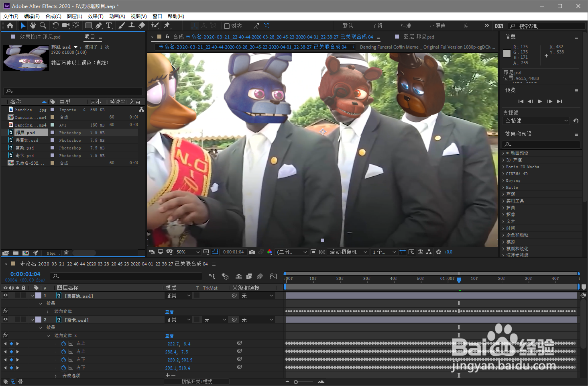Select the Type (T) tool
Viewport: 588px width, 386px height.
(x=109, y=26)
